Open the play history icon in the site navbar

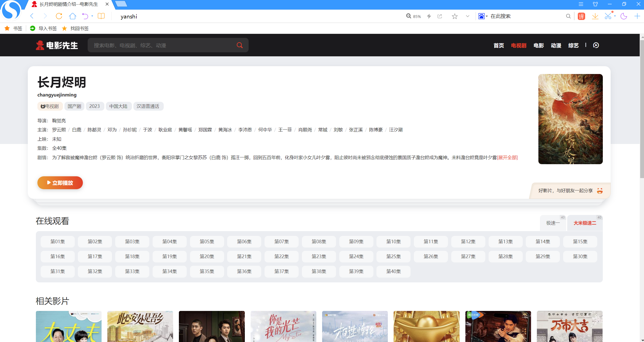coord(596,45)
